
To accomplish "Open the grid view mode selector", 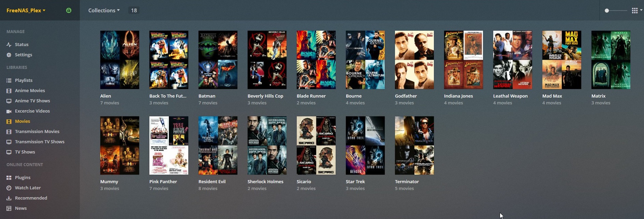I will 636,11.
